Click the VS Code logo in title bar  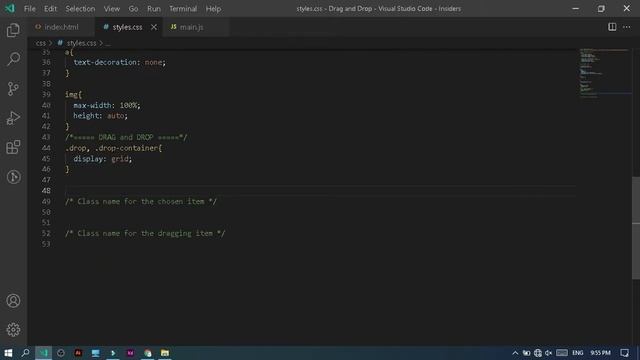click(9, 9)
